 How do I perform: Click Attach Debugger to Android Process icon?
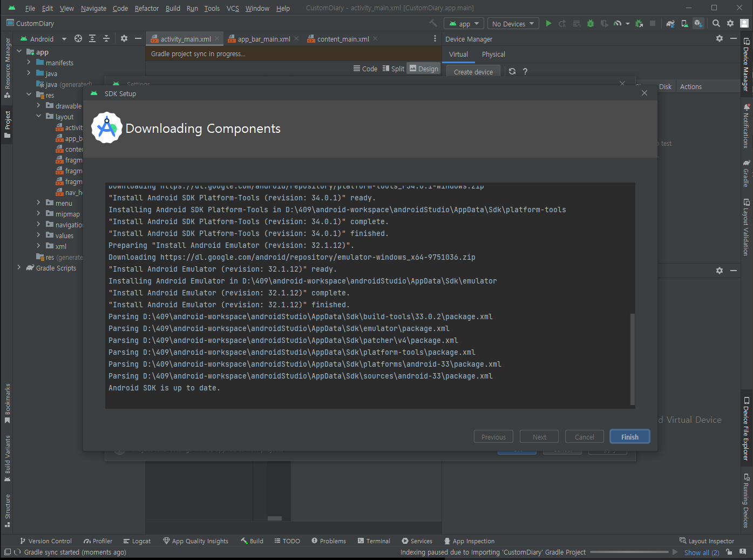pos(639,23)
